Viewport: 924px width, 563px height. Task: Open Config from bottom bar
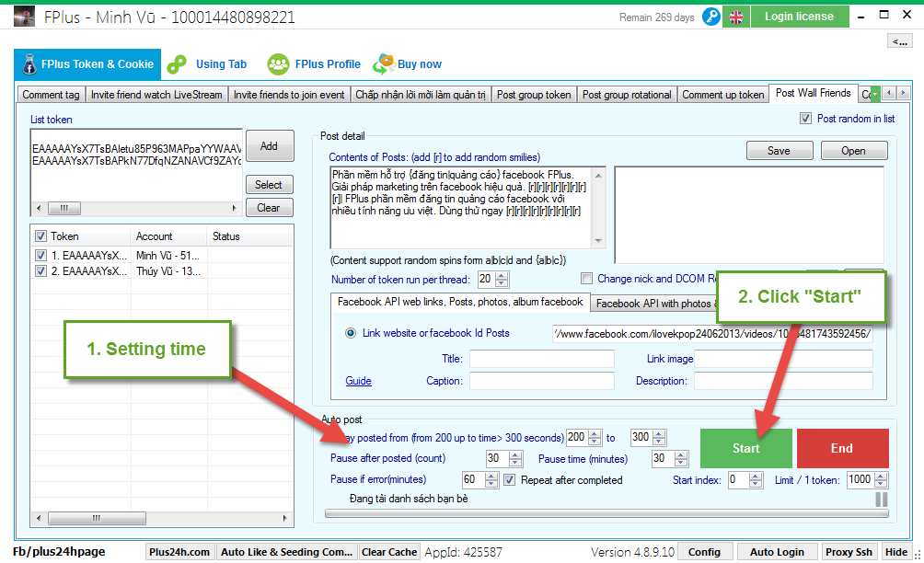704,552
